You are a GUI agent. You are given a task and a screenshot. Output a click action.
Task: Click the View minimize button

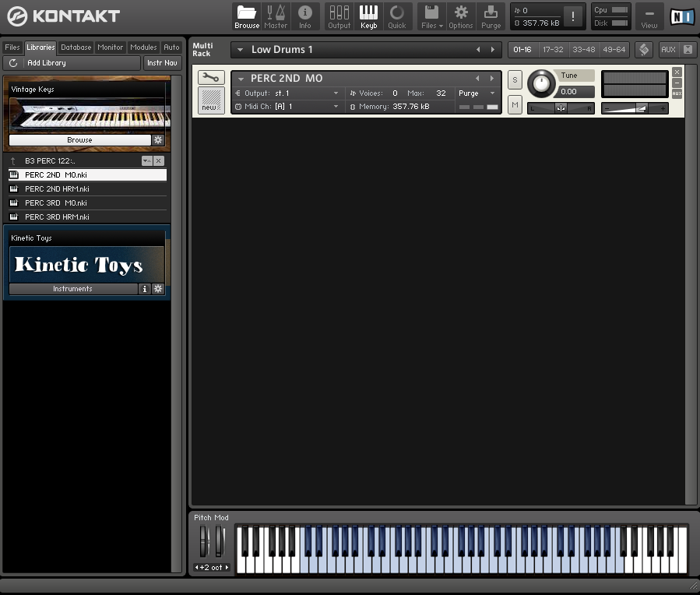[649, 17]
